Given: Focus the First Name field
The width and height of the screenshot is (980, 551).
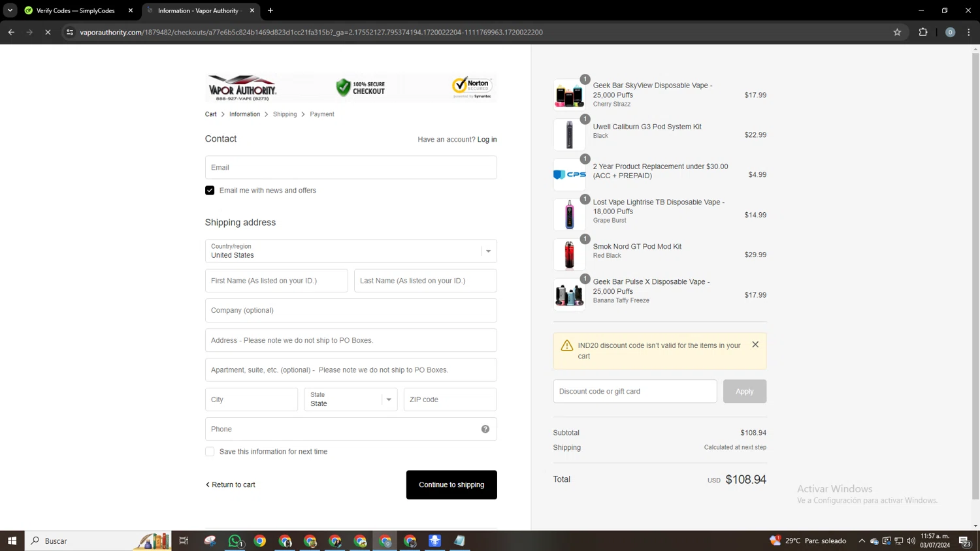Looking at the screenshot, I should pos(276,281).
